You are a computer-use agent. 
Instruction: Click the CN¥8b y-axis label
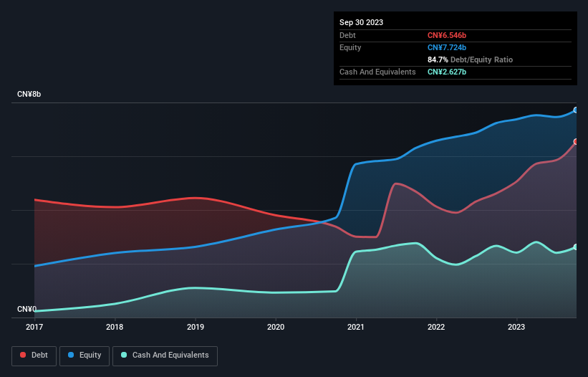29,94
